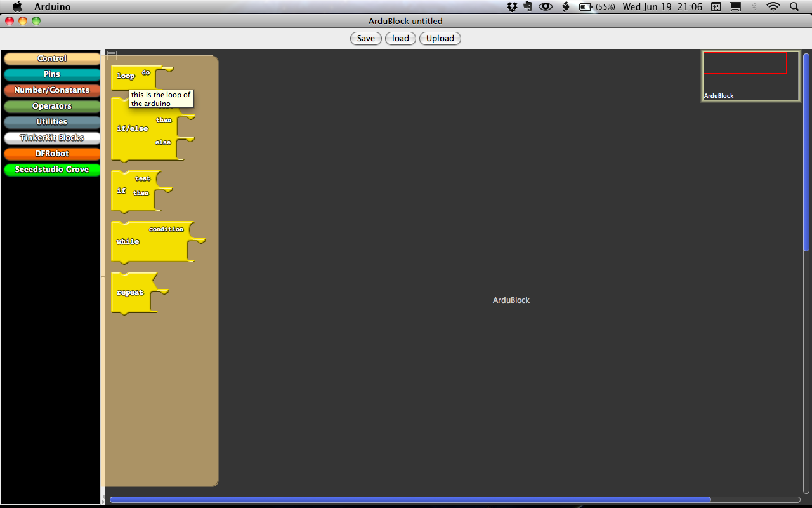
Task: Click the horizontal canvas scrollbar
Action: (410, 500)
